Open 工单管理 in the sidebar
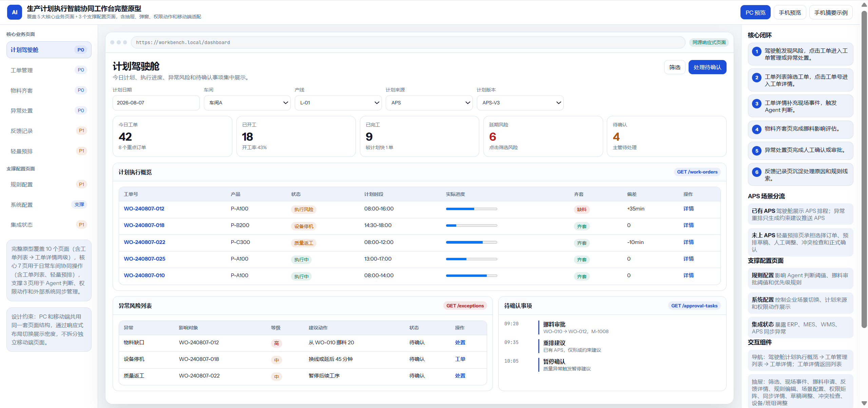Screen dimensions: 868x408 click(49, 70)
